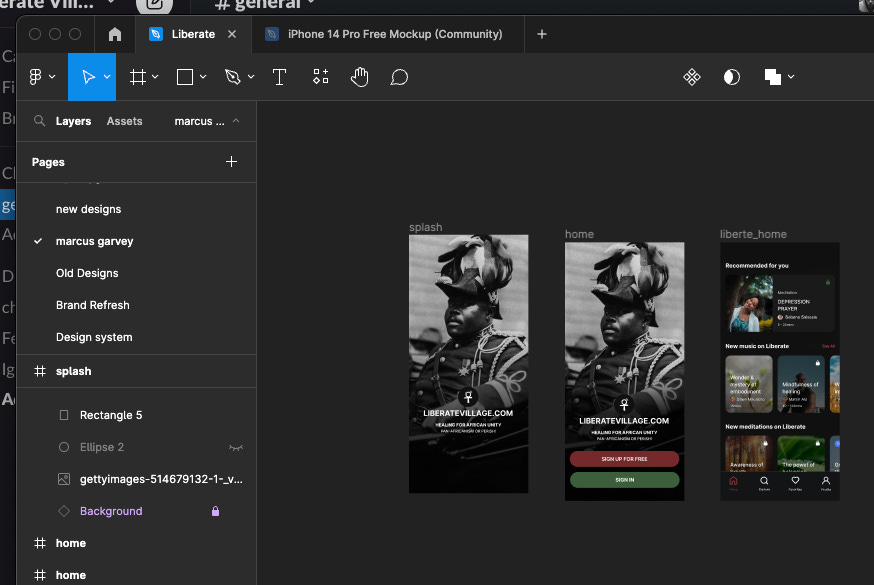
Task: Click the Profile icon in liberte_home navbar
Action: pyautogui.click(x=826, y=481)
